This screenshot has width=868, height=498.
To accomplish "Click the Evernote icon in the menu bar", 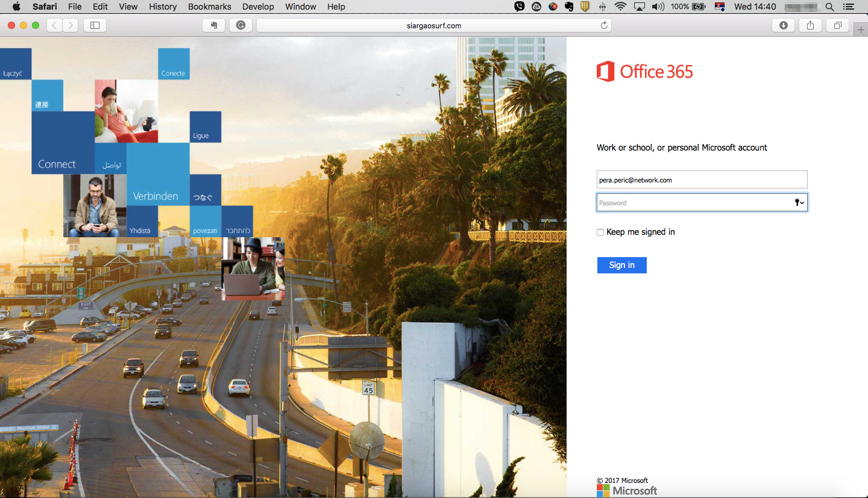I will click(x=569, y=7).
